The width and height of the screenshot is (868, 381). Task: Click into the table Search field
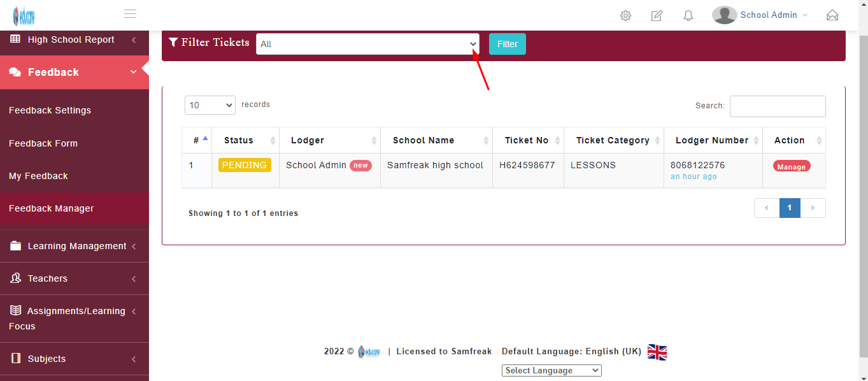tap(778, 106)
